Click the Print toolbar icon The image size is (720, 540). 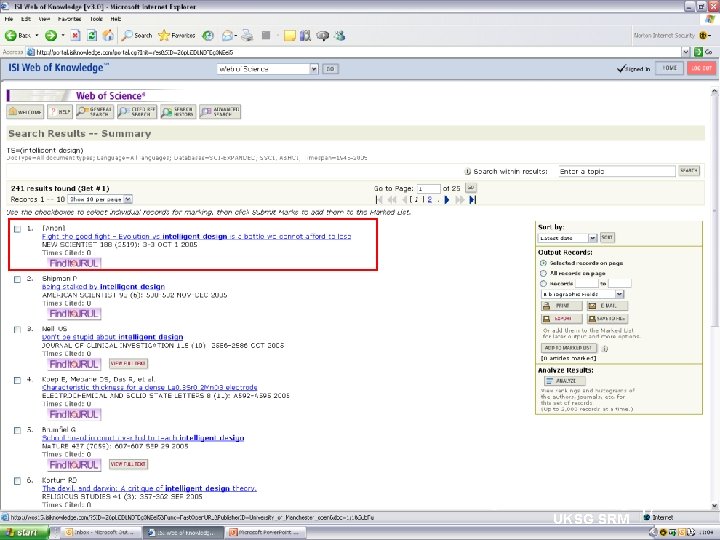tap(247, 35)
